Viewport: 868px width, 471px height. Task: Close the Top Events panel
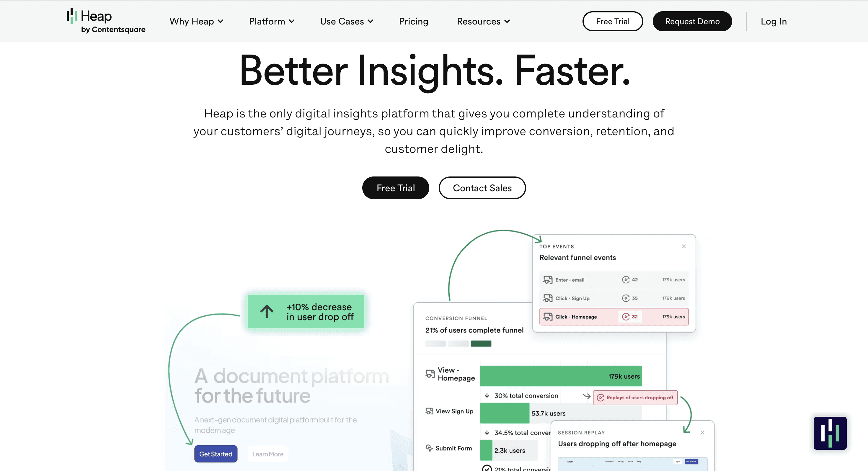[x=683, y=246]
